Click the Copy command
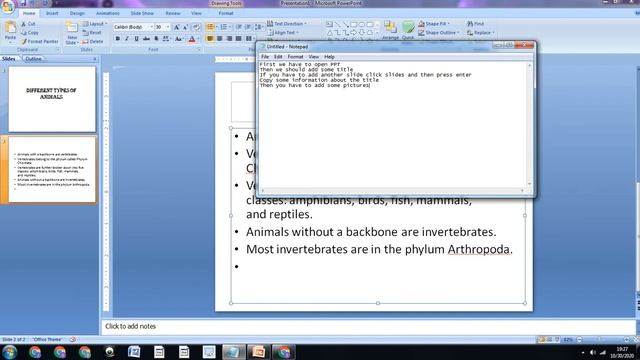Image resolution: width=640 pixels, height=360 pixels. (x=30, y=33)
